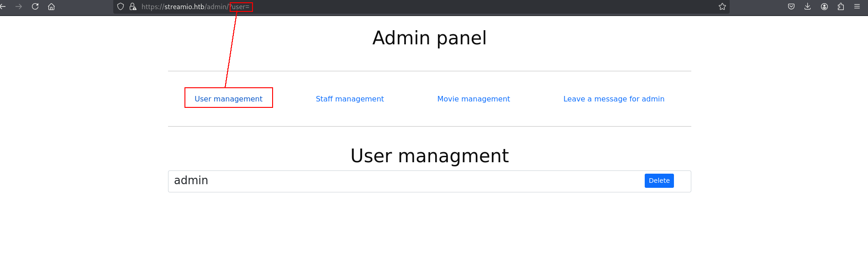Open the extensions puzzle icon
The height and width of the screenshot is (271, 868).
click(x=841, y=6)
